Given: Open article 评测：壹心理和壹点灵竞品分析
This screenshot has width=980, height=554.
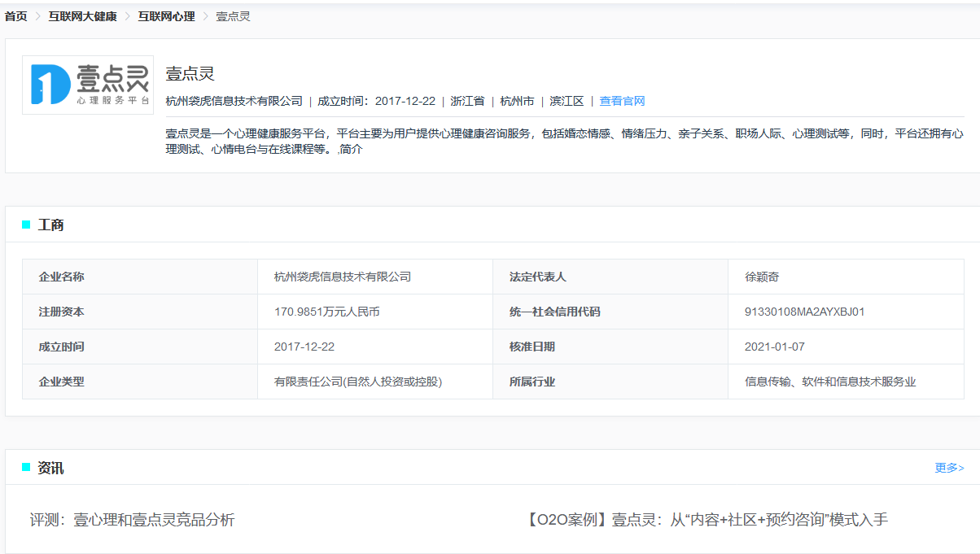Looking at the screenshot, I should pyautogui.click(x=132, y=519).
